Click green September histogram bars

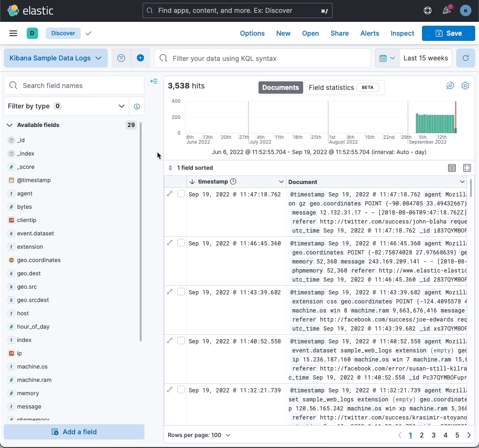point(435,124)
